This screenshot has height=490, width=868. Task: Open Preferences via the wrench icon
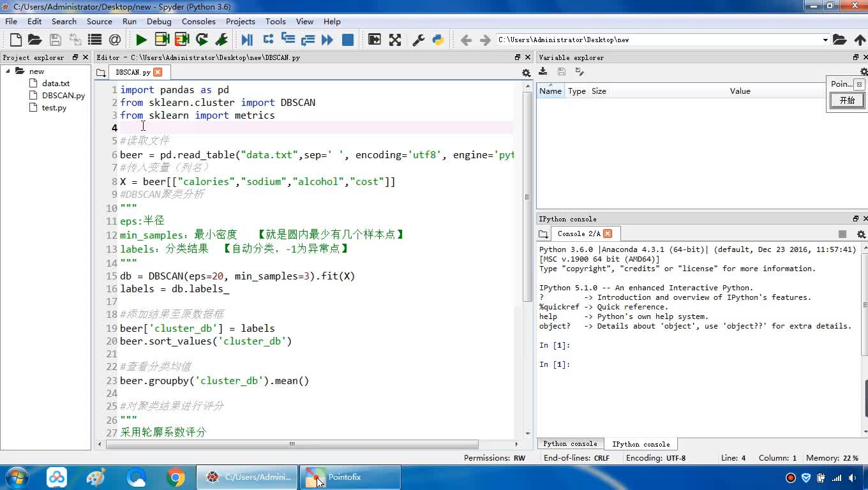(419, 40)
